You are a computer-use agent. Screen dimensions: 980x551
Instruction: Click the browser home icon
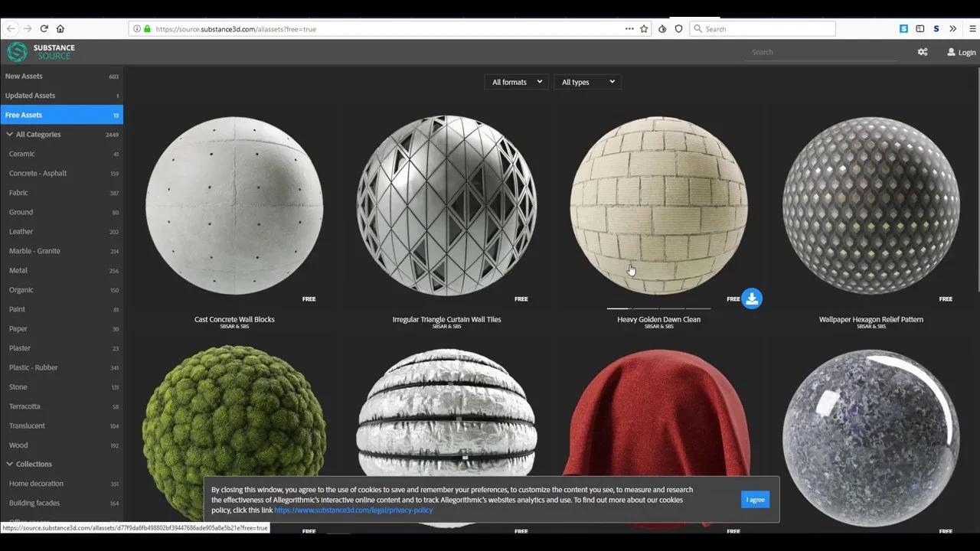pos(60,28)
